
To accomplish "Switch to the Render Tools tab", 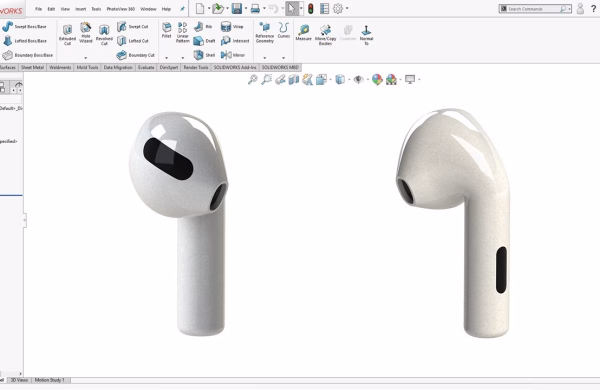I will 196,67.
